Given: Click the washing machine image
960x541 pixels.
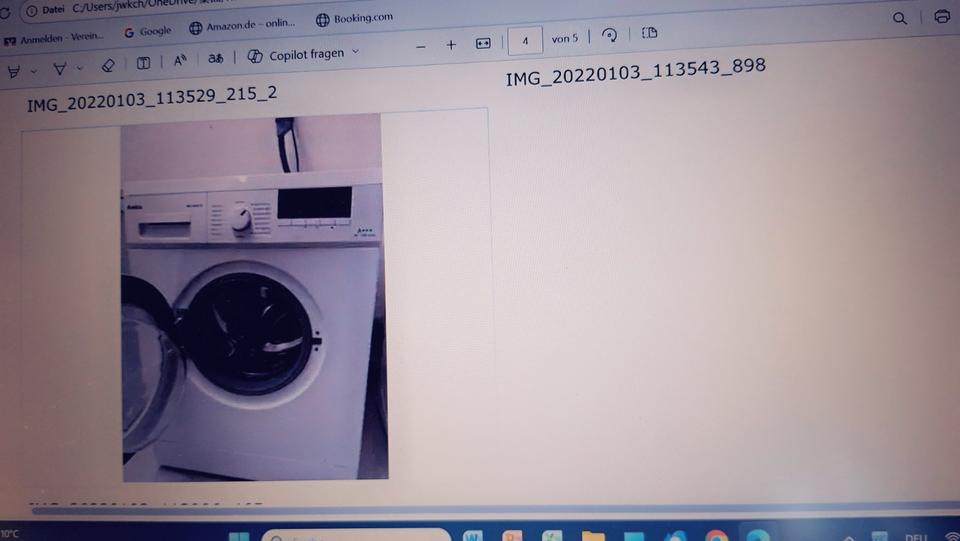Looking at the screenshot, I should pyautogui.click(x=253, y=297).
